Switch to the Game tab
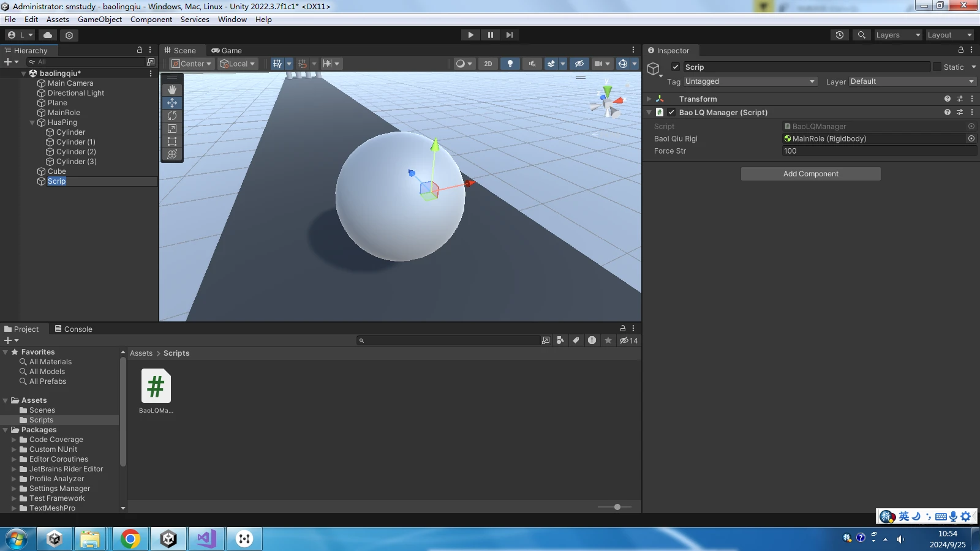This screenshot has width=980, height=551. (227, 50)
